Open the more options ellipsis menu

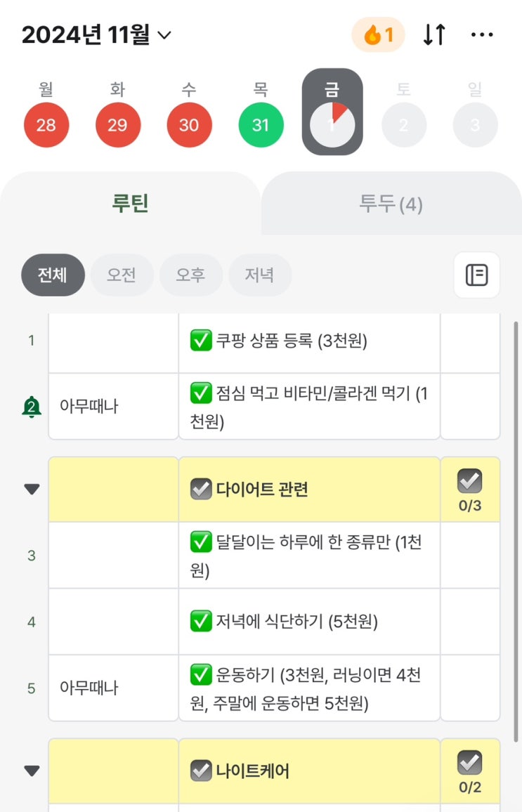click(x=483, y=34)
